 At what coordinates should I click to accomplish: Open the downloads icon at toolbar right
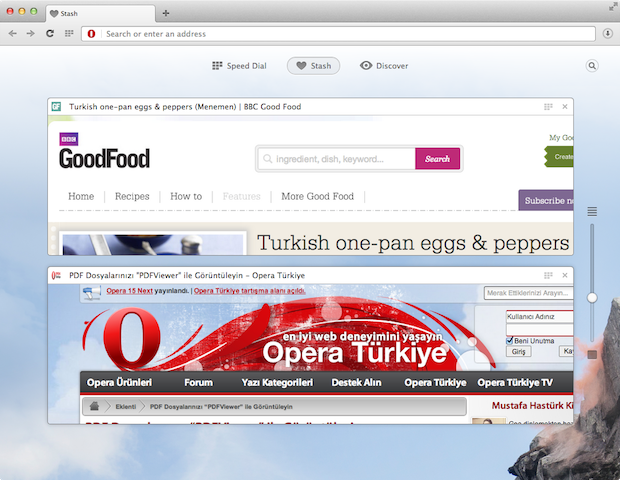coord(608,34)
